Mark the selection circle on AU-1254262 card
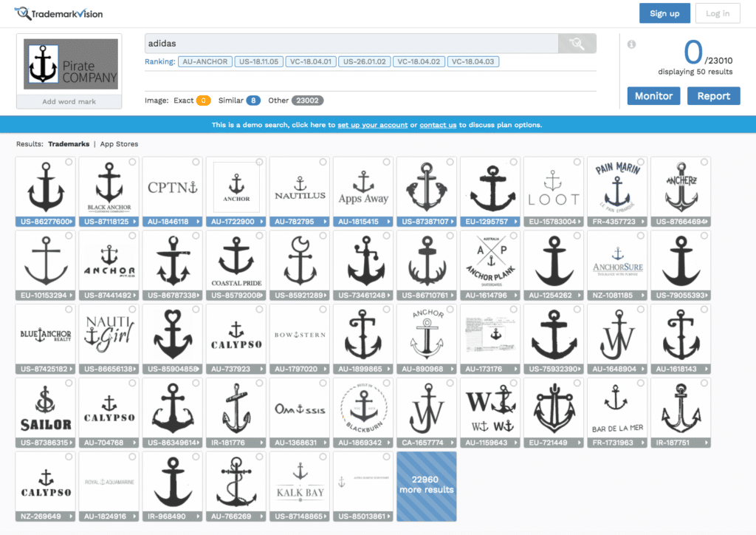The height and width of the screenshot is (535, 756). (x=577, y=236)
